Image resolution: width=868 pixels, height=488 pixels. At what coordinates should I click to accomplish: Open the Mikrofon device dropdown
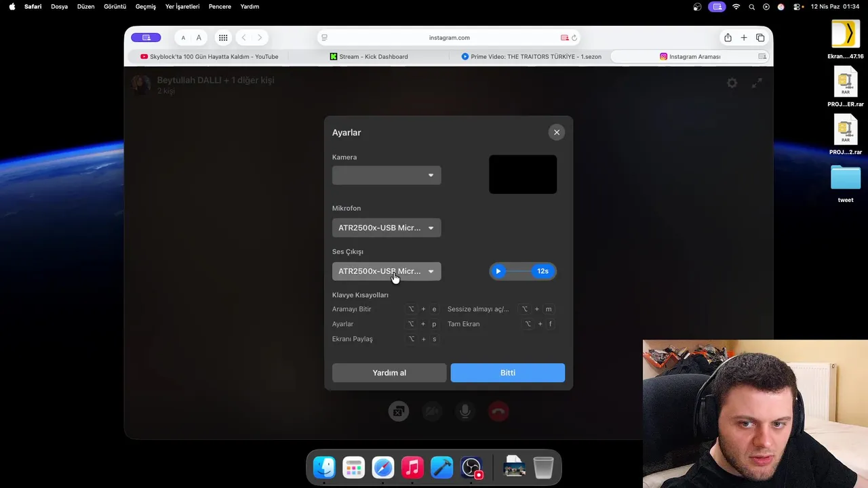point(387,228)
